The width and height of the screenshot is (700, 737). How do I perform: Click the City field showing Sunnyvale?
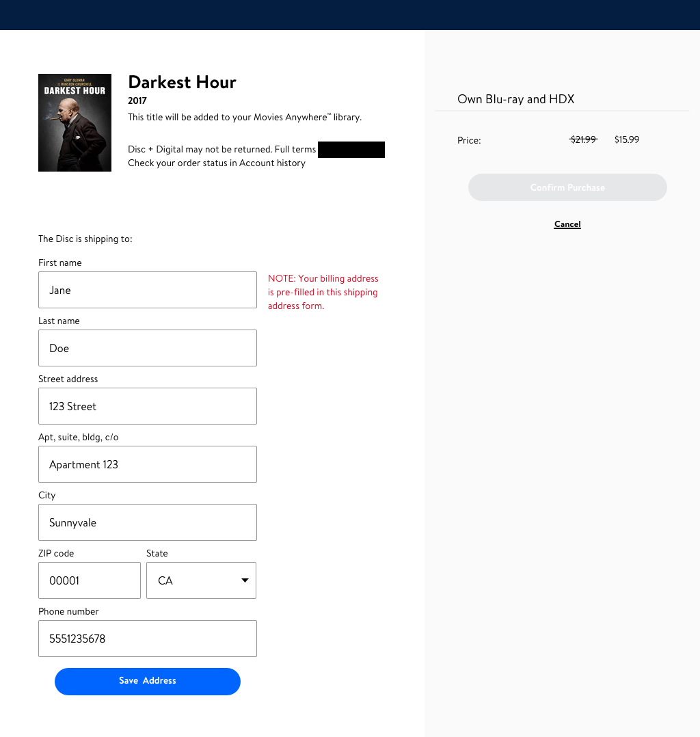point(148,522)
